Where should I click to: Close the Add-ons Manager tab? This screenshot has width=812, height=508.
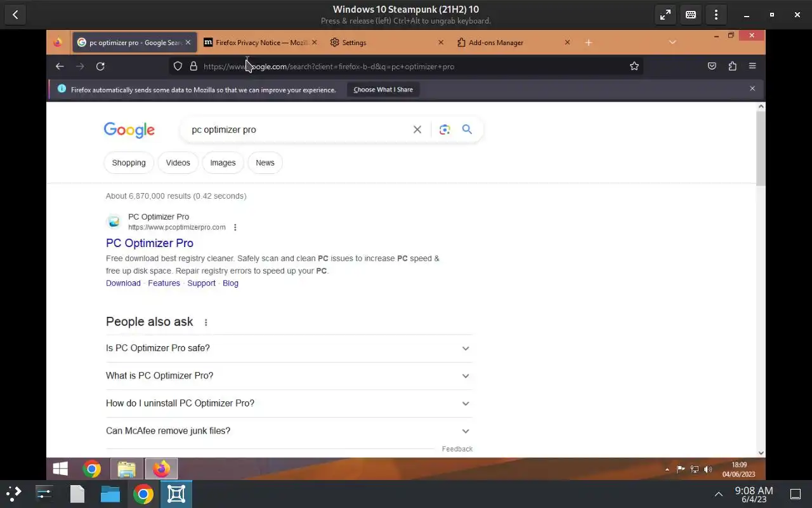[567, 43]
